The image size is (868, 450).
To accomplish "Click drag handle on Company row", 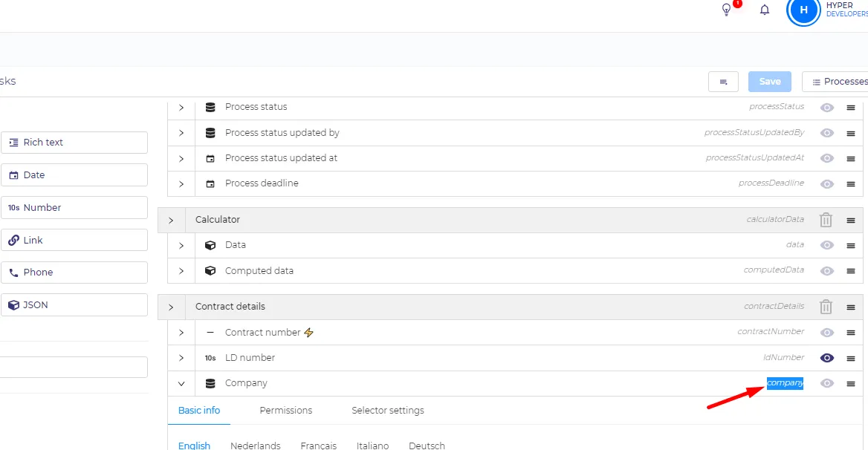I will 851,384.
